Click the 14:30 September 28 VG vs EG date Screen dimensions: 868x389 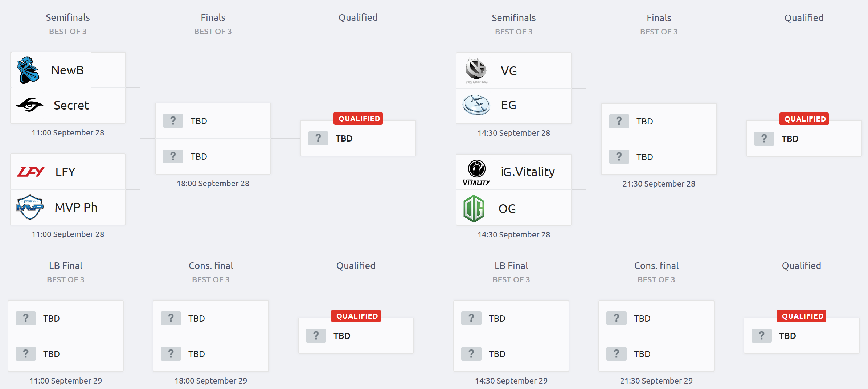pyautogui.click(x=514, y=133)
